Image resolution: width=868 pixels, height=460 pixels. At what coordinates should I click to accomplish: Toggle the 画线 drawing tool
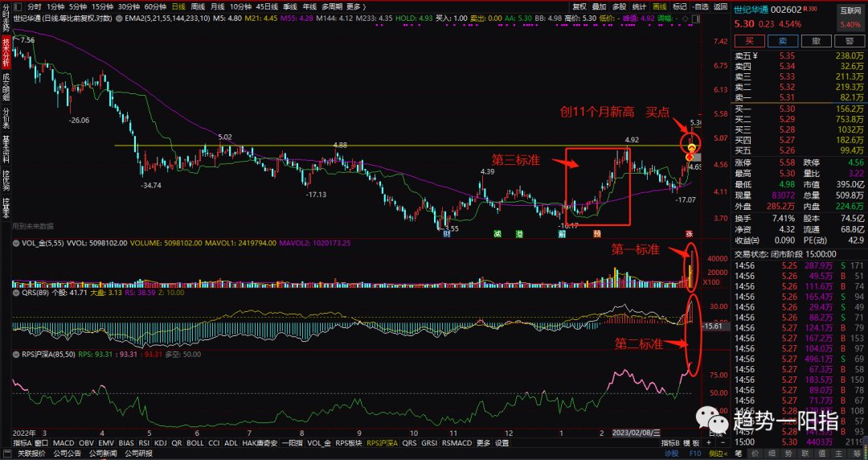tap(659, 6)
